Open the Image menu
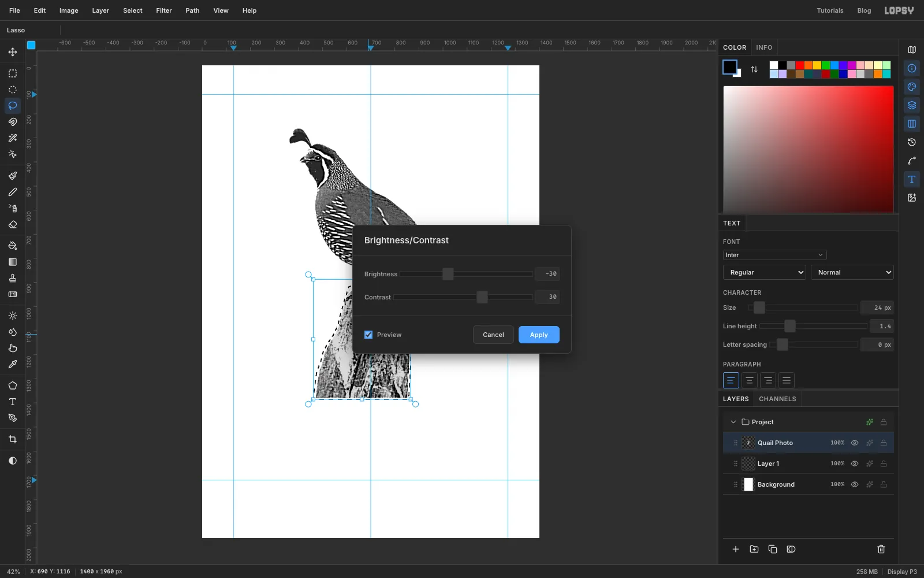Viewport: 924px width, 578px height. tap(69, 10)
